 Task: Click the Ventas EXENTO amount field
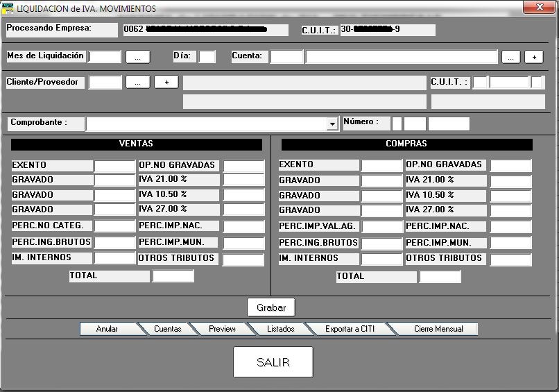114,166
